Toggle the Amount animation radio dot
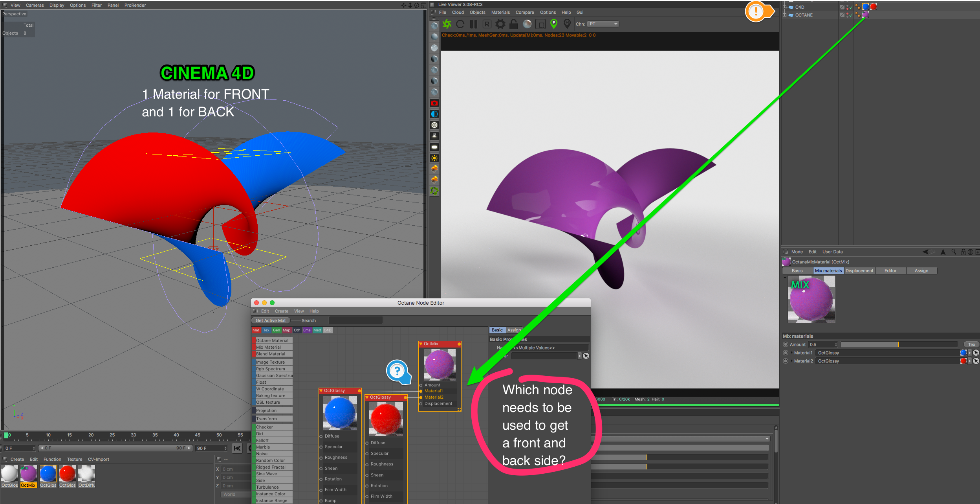Screen dimensions: 980x504 click(786, 344)
